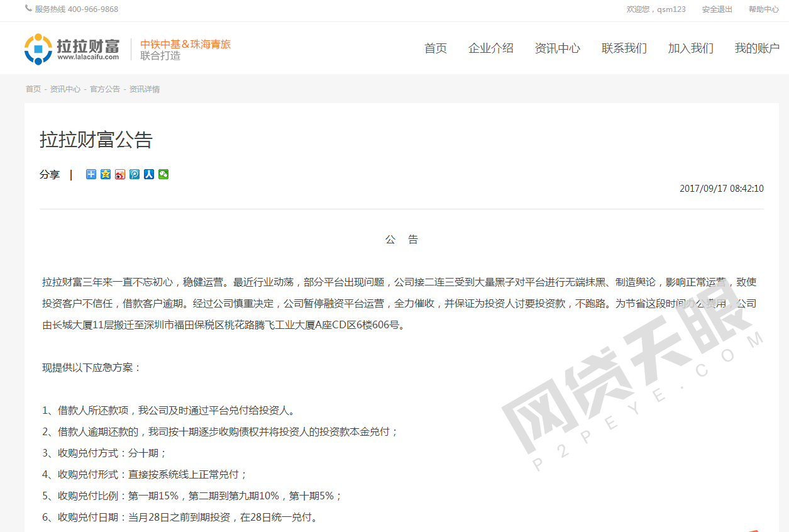The height and width of the screenshot is (532, 789).
Task: Share article to Sina Weibo icon
Action: [120, 174]
